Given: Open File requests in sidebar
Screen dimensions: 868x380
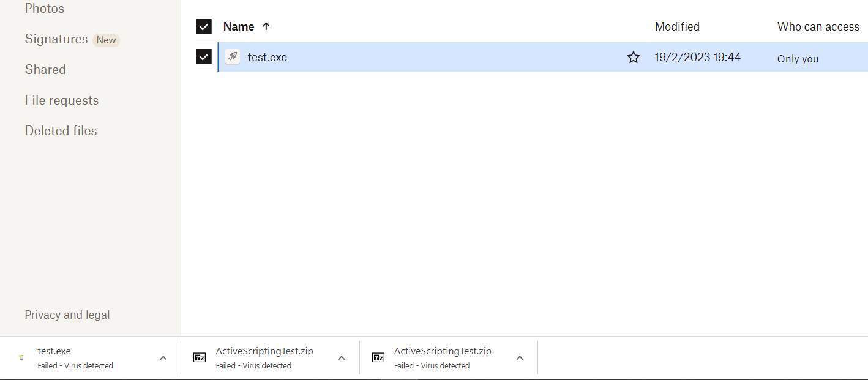Looking at the screenshot, I should (62, 100).
